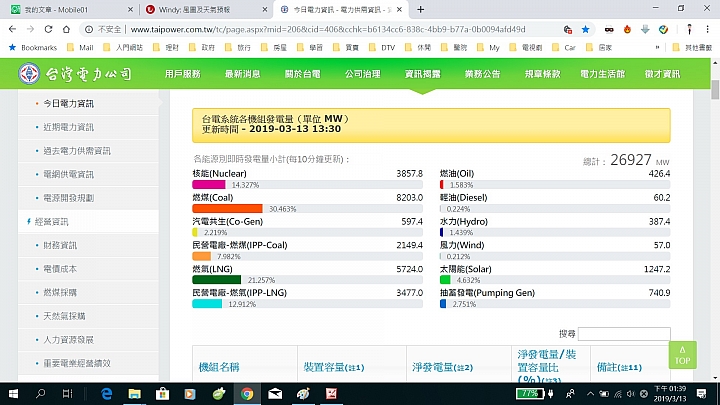Sort table by 機組名稱 column
Screen dimensions: 720x405
(219, 367)
